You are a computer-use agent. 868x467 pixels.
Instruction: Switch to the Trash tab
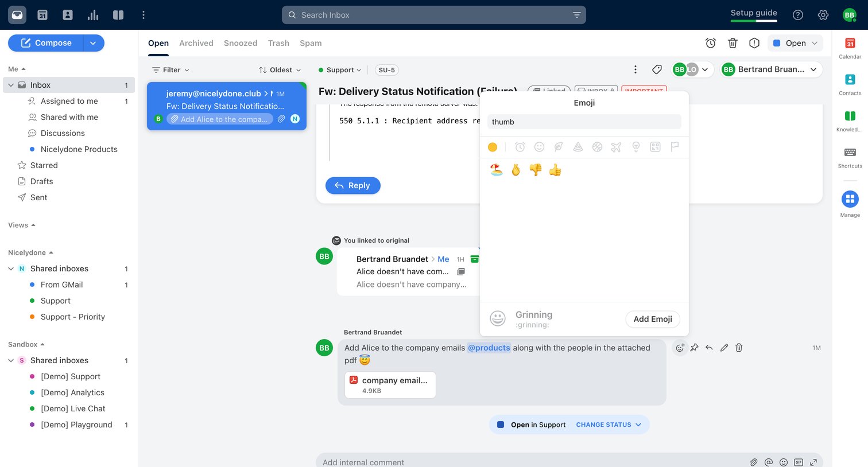click(278, 43)
